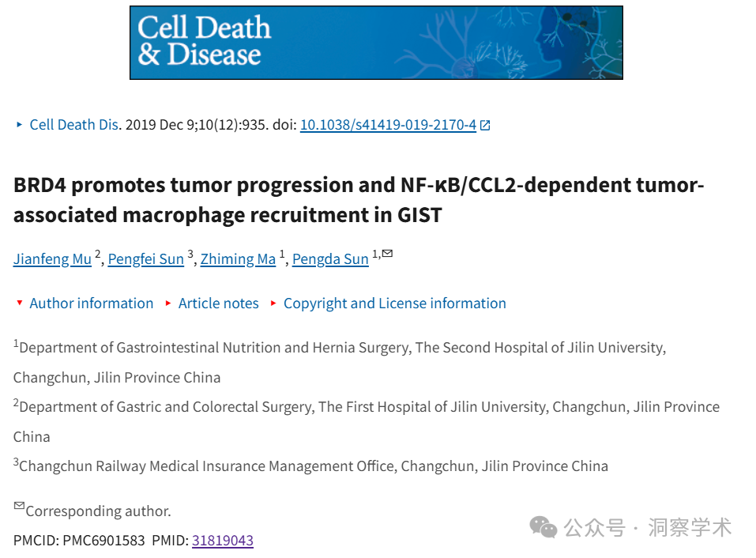Open author Zhiming Ma's link
The height and width of the screenshot is (558, 756).
pos(238,259)
